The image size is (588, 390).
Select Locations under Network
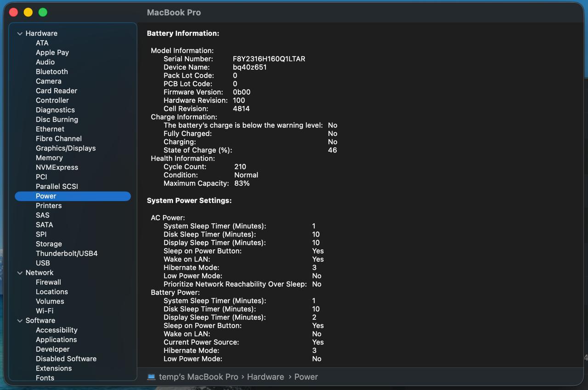tap(52, 292)
